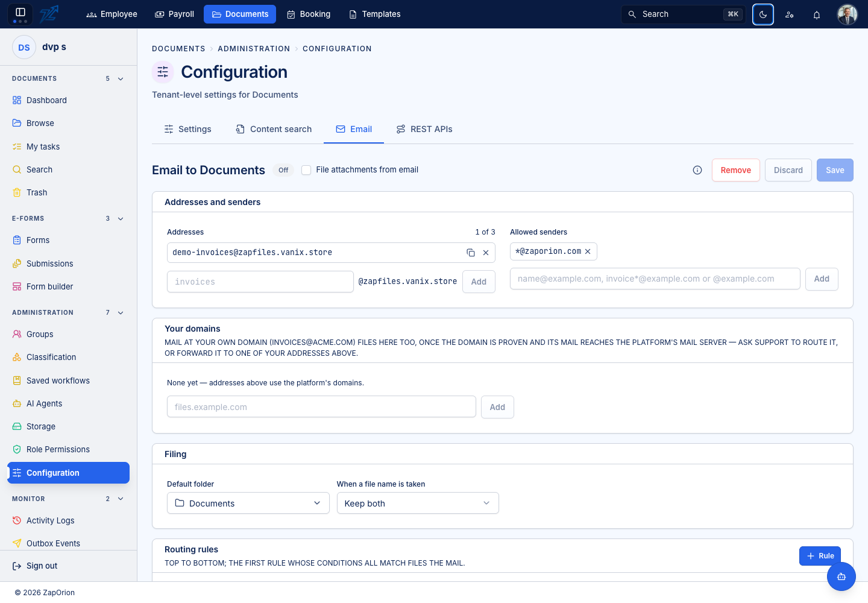Viewport: 868px width, 603px height.
Task: Click the Save button
Action: 835,170
